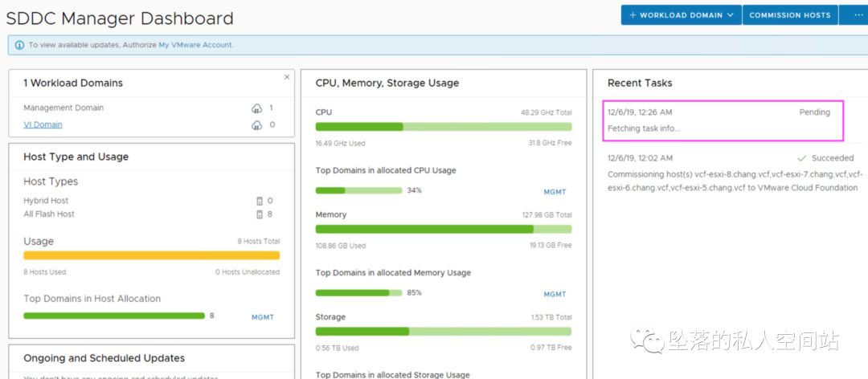Close the Workload Domains card
Viewport: 868px width, 379px height.
click(287, 77)
